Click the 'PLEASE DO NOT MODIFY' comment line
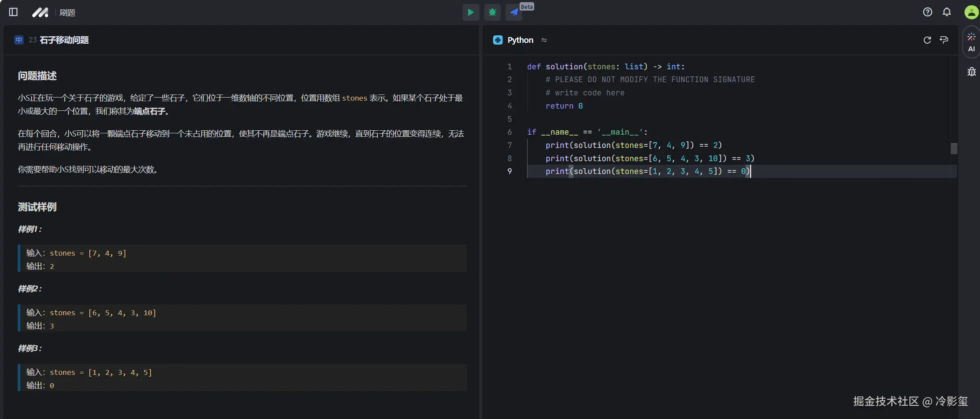The width and height of the screenshot is (980, 419). [x=650, y=79]
